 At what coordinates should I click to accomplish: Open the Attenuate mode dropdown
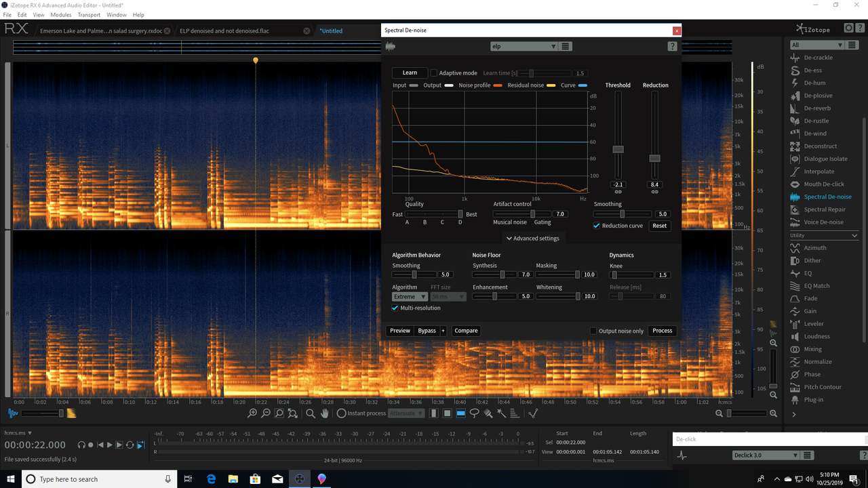pyautogui.click(x=406, y=413)
